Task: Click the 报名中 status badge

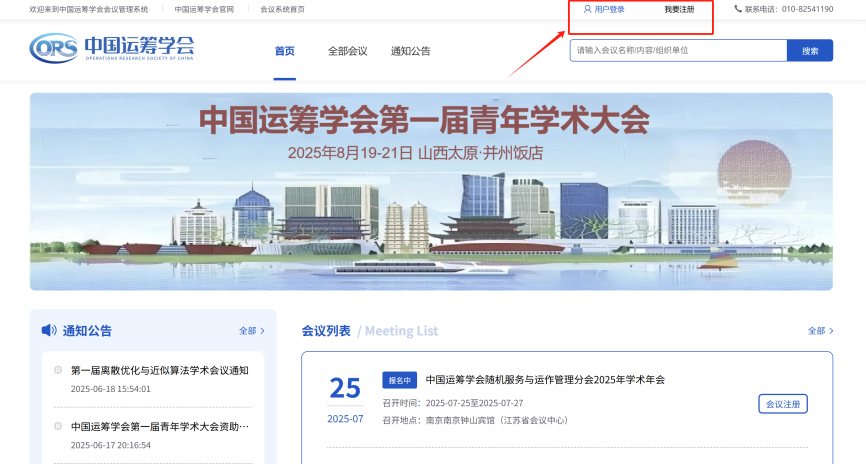Action: (x=399, y=380)
